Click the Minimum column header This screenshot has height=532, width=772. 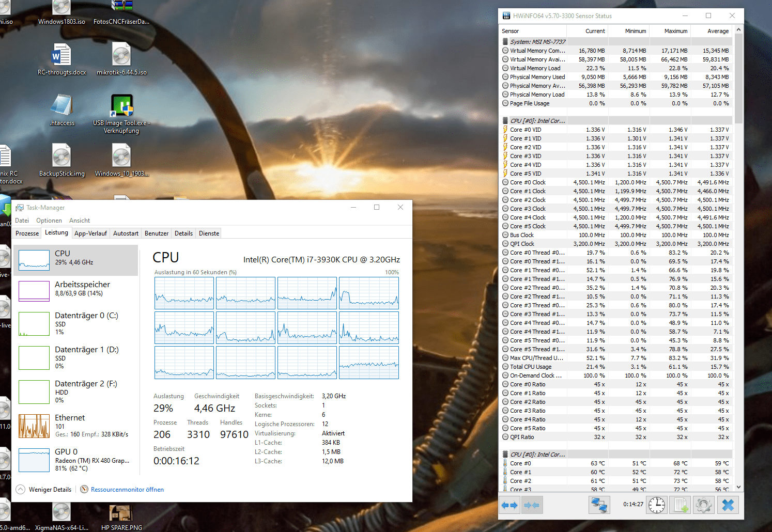coord(629,31)
